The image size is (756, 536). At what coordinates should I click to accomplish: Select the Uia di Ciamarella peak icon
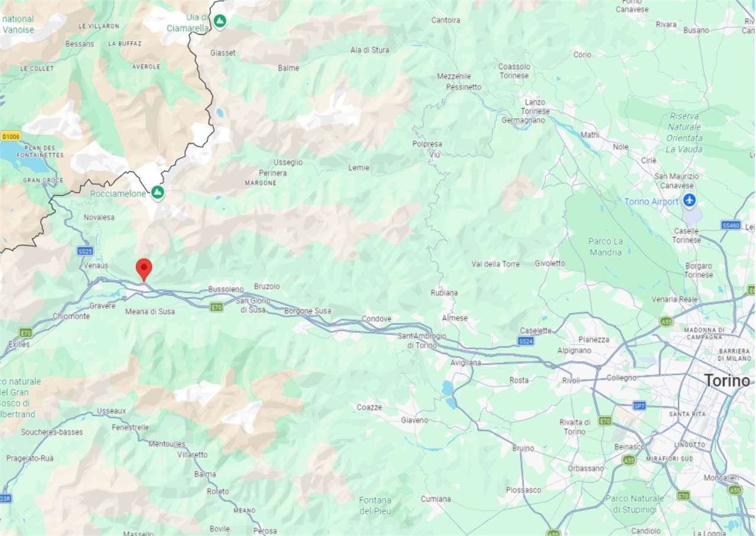point(220,22)
